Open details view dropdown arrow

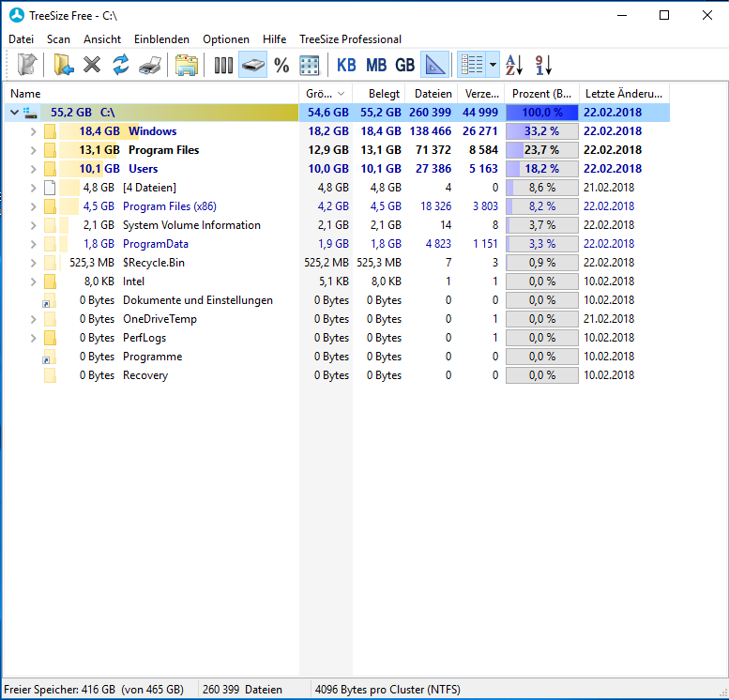click(493, 65)
